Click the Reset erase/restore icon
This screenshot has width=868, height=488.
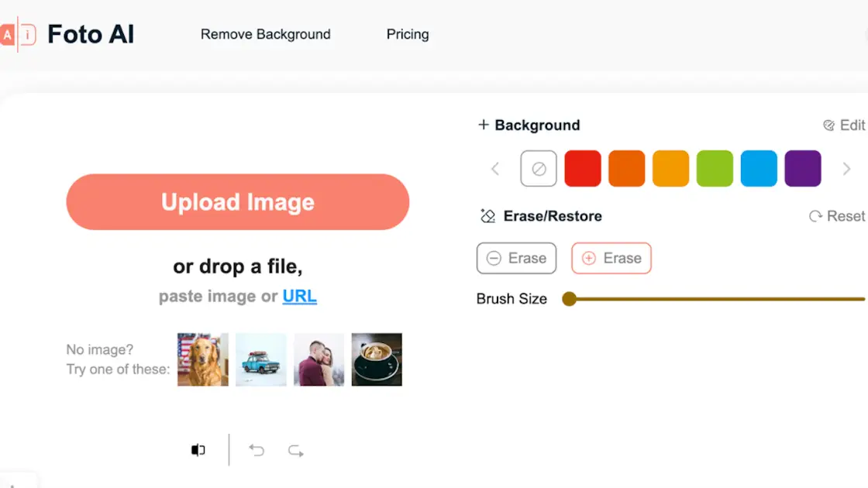(815, 216)
